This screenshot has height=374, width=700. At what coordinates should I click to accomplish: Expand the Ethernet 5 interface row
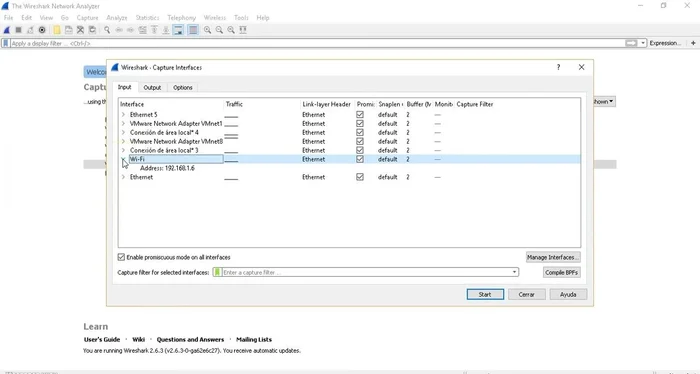tap(123, 115)
